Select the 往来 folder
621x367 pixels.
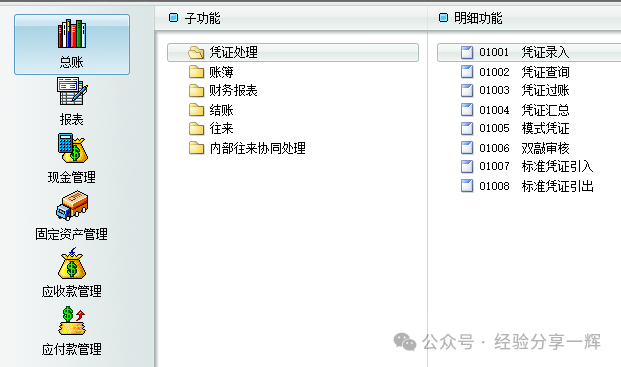pos(211,128)
